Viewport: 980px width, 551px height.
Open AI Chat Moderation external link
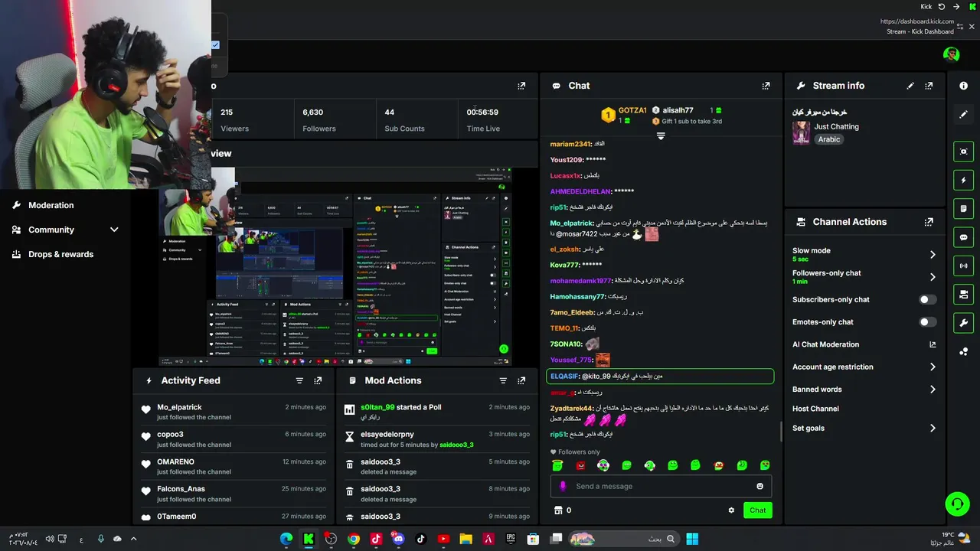click(x=932, y=344)
